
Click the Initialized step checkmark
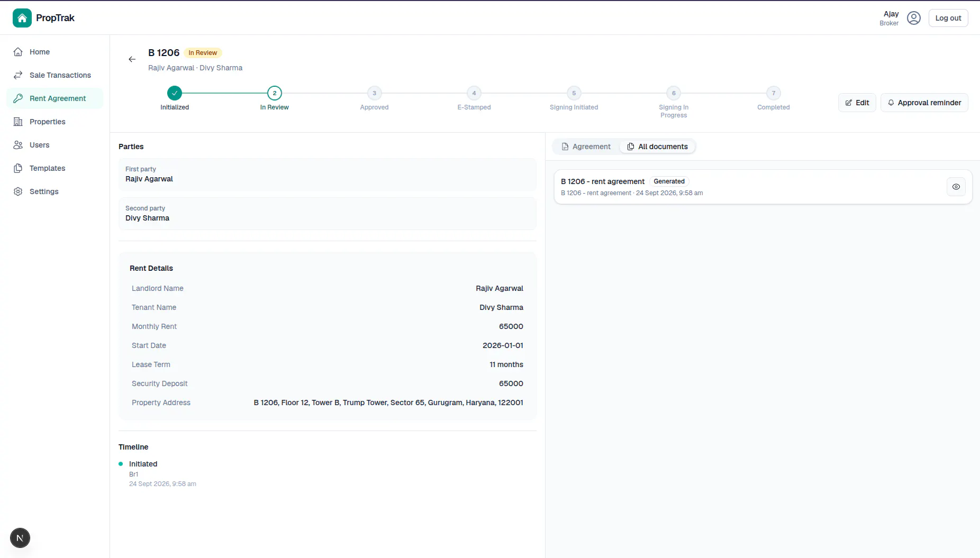[x=175, y=93]
